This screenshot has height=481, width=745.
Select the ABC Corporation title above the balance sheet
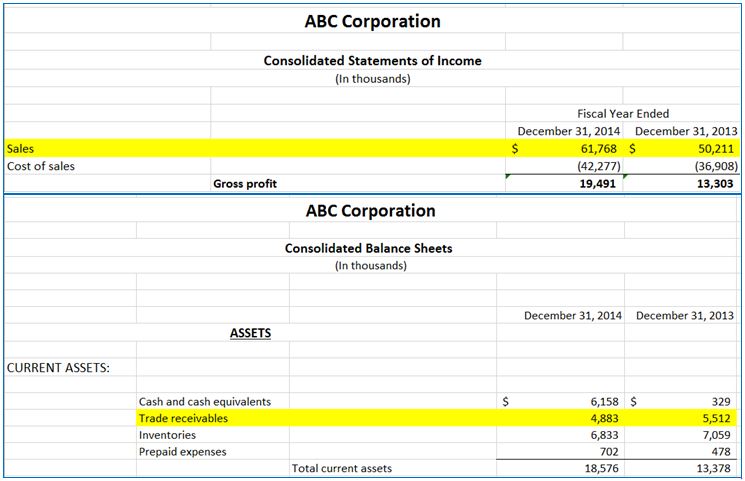click(x=371, y=211)
